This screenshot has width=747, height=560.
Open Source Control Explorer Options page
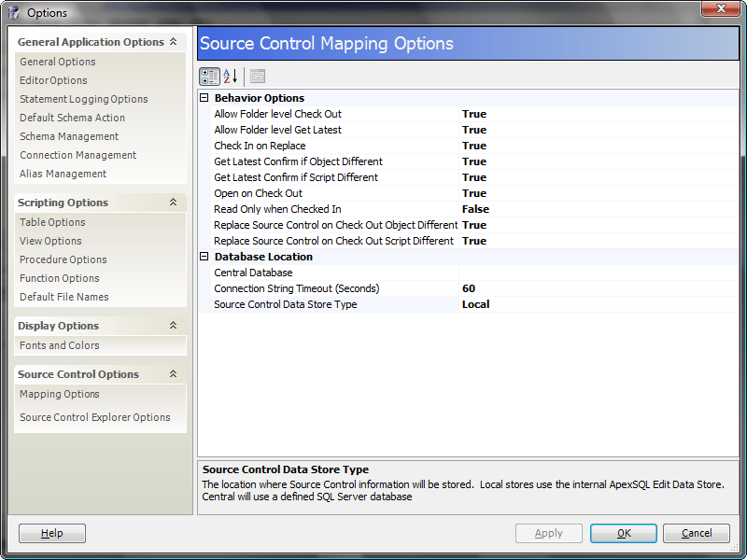click(97, 417)
